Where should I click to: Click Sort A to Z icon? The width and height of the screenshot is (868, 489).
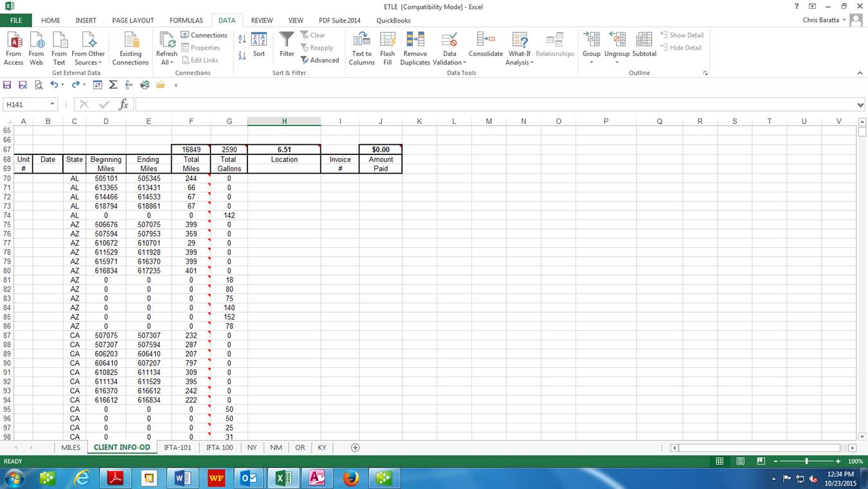[242, 39]
